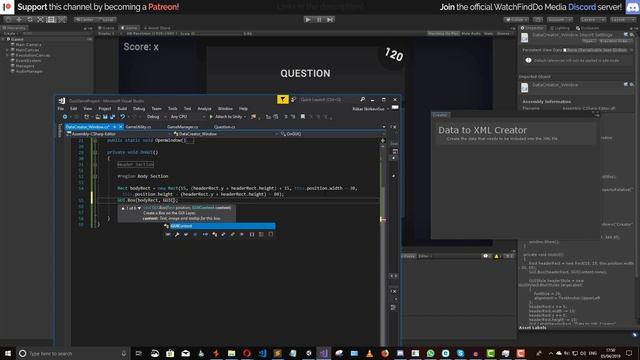Select ResolutionCanvas in Hierarchy

tap(33, 55)
